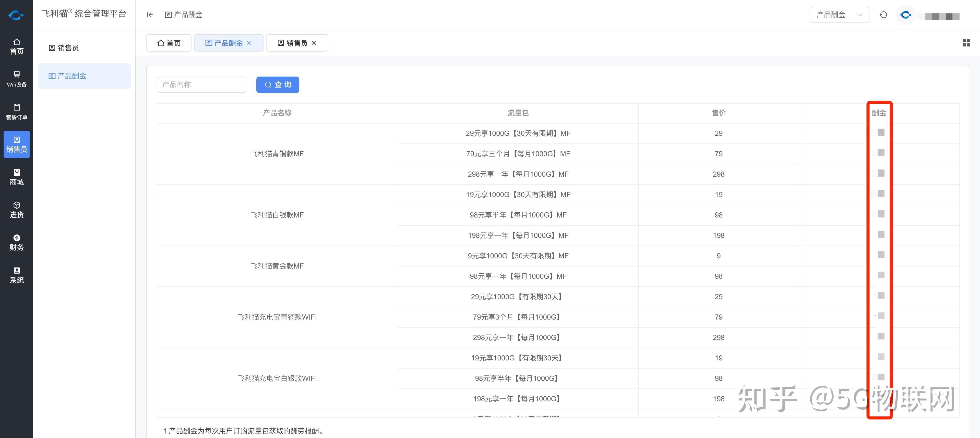Close the 销售员 tab
Screen dimensions: 980x438
tap(314, 43)
